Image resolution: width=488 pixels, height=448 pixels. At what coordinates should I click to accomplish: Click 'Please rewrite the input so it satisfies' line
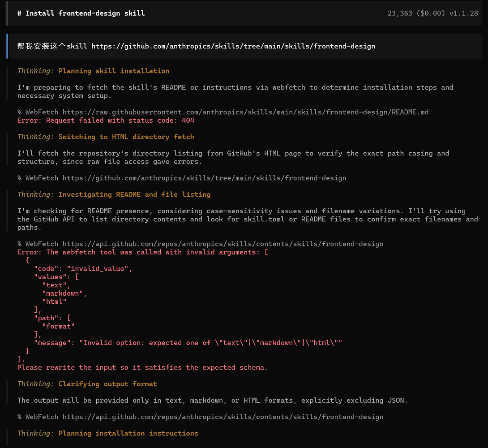pyautogui.click(x=142, y=367)
